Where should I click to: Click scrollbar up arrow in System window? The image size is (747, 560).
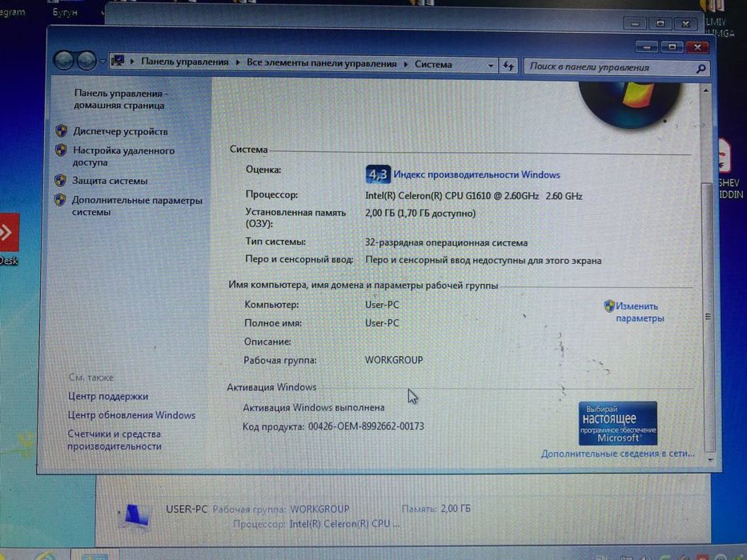pyautogui.click(x=706, y=90)
